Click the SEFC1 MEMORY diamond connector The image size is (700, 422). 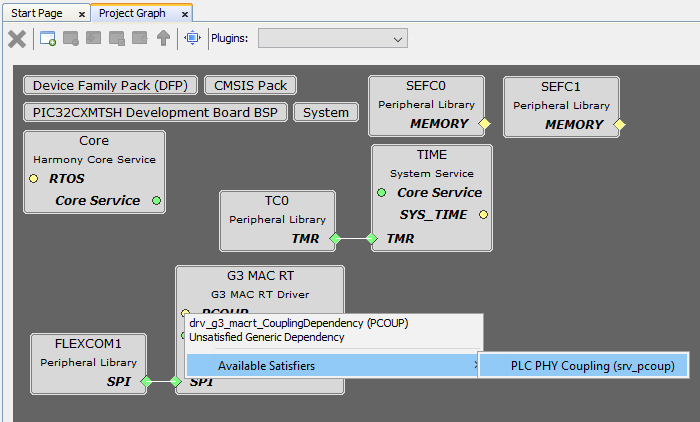pyautogui.click(x=619, y=125)
